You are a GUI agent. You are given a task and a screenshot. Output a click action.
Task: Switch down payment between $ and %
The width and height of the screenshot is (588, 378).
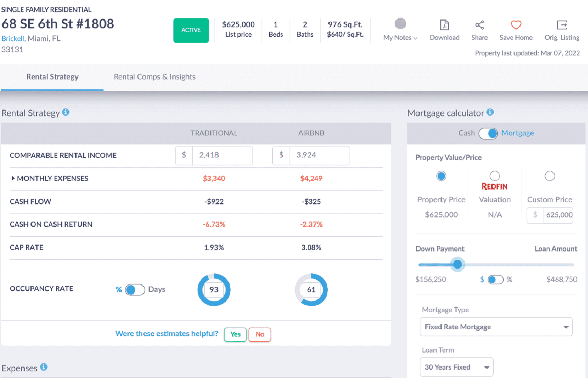click(x=495, y=280)
